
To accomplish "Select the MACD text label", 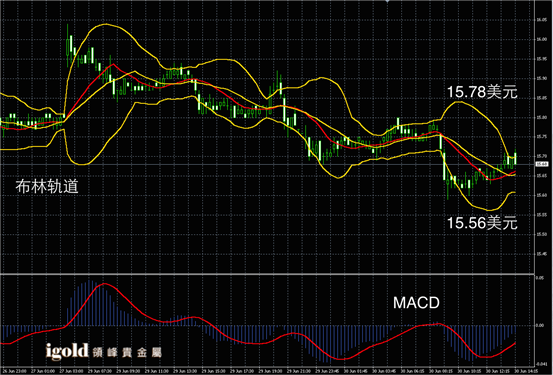I will coord(416,303).
